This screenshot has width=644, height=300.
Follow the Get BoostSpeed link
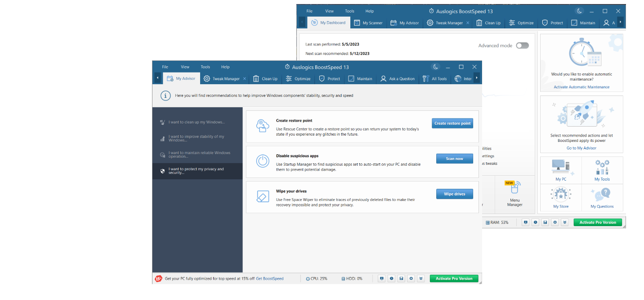[270, 278]
